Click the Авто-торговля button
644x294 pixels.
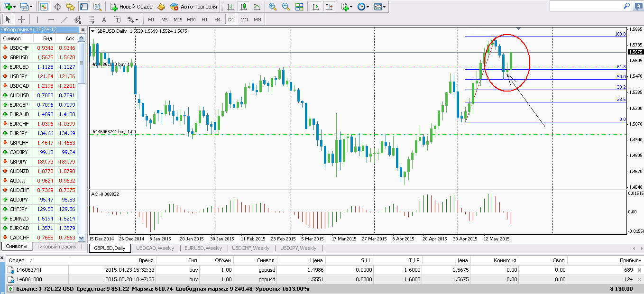coord(193,7)
